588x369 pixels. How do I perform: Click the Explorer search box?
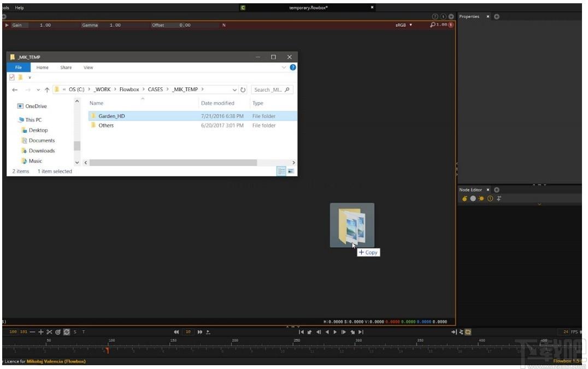pos(272,90)
